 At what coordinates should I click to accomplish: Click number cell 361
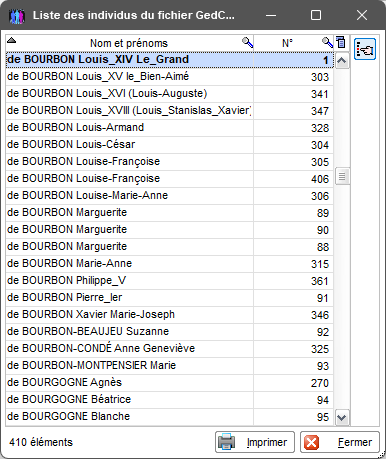pyautogui.click(x=294, y=281)
